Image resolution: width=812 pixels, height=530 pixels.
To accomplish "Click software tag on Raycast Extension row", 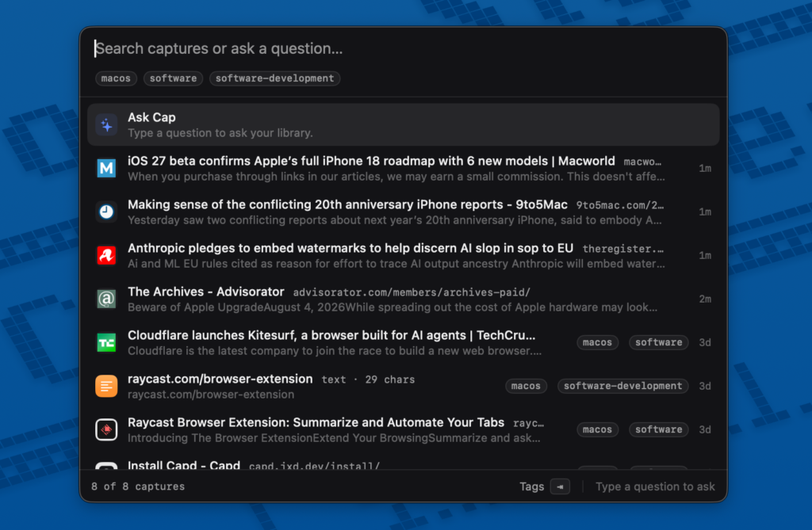I will coord(659,429).
